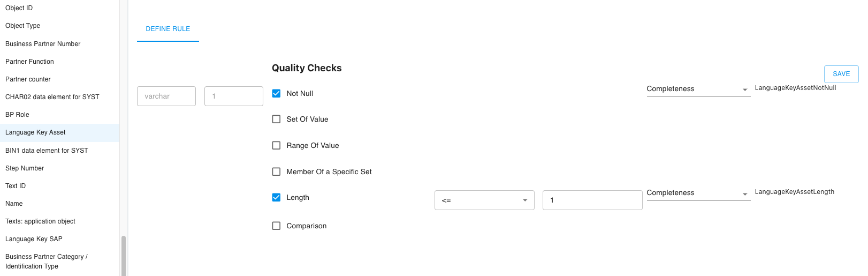This screenshot has width=868, height=276.
Task: Click the varchar data type field
Action: (x=166, y=96)
